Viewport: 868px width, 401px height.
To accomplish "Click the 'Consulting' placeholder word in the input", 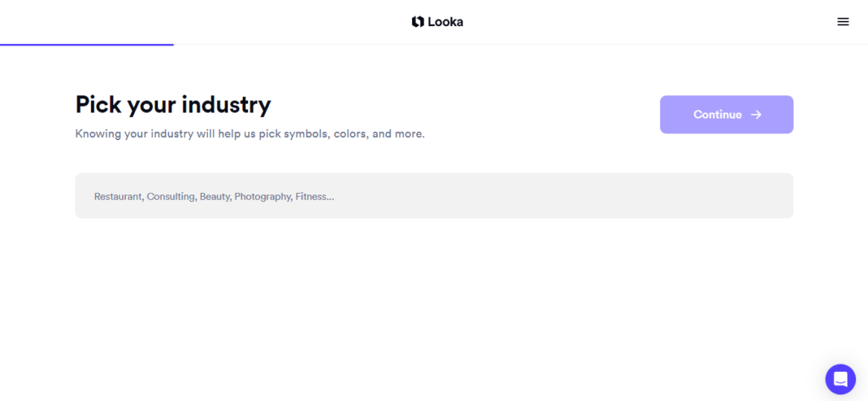I will [171, 197].
